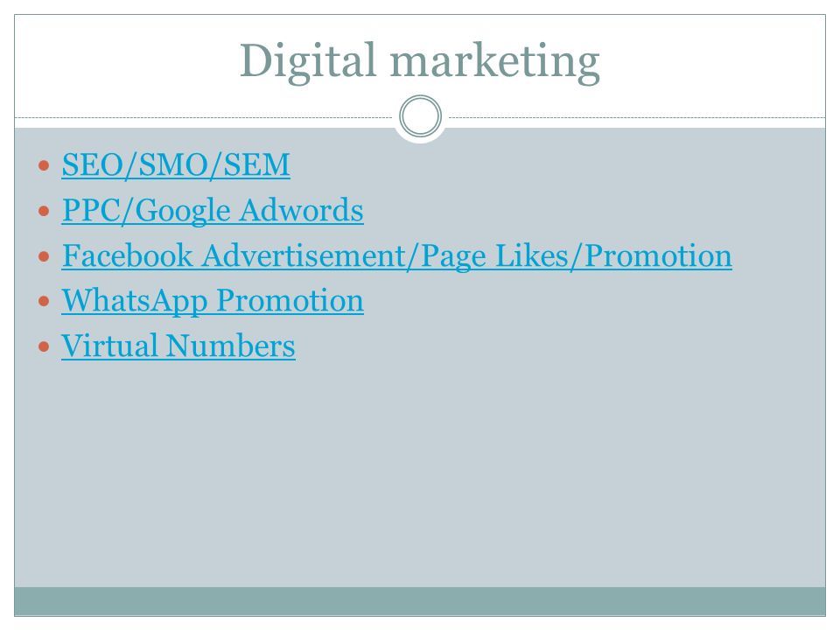Screen dimensions: 840x630
Task: Open Facebook Advertisement/Page Likes/Promotion link
Action: [397, 255]
